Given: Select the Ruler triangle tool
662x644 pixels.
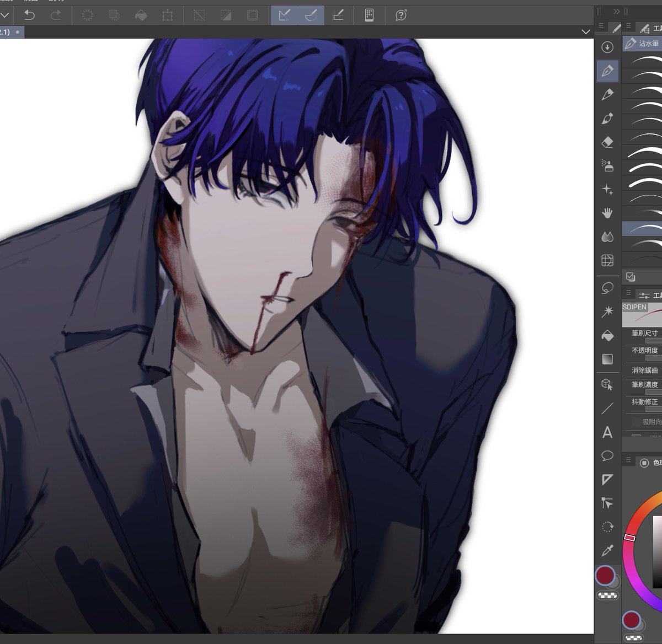Looking at the screenshot, I should click(x=607, y=480).
